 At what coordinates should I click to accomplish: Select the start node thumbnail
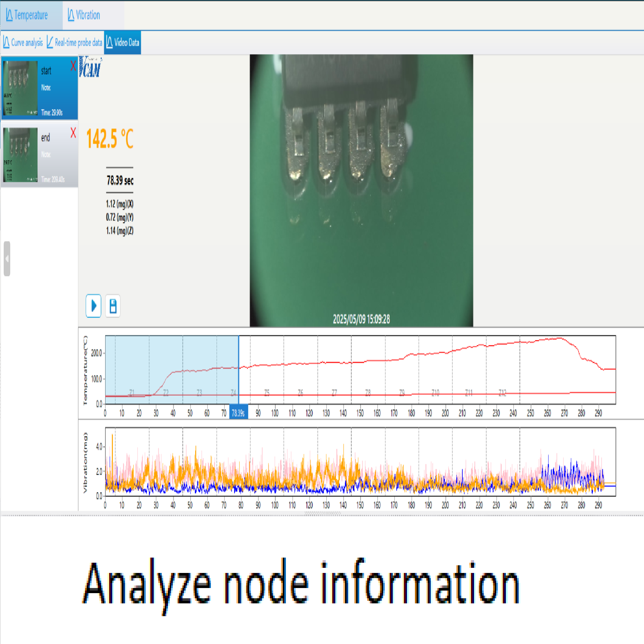tap(20, 88)
